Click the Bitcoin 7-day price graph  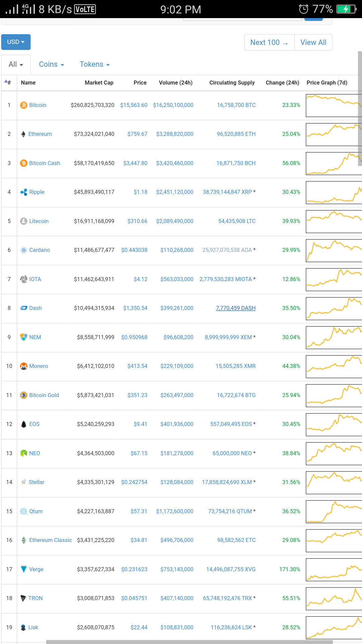coord(334,105)
